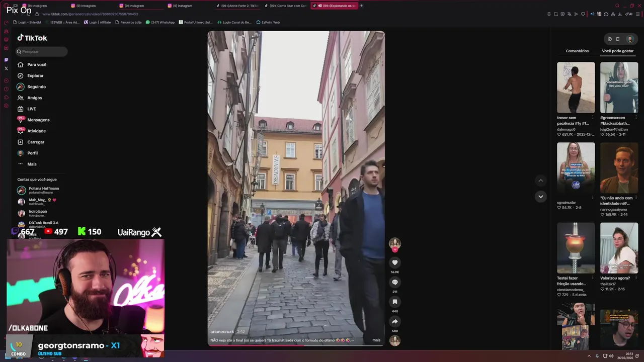The height and width of the screenshot is (362, 644).
Task: Open options for trevor sem paciência card
Action: point(593,118)
